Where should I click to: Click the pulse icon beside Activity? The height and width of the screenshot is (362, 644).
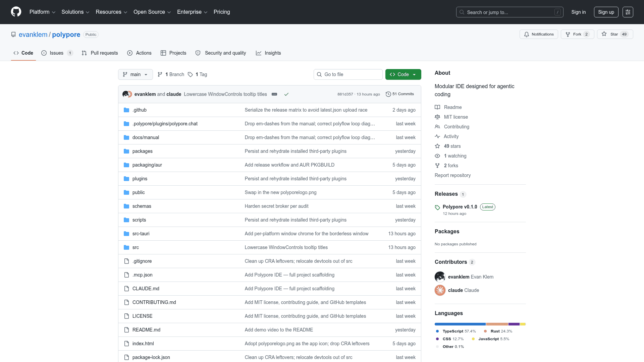point(437,136)
